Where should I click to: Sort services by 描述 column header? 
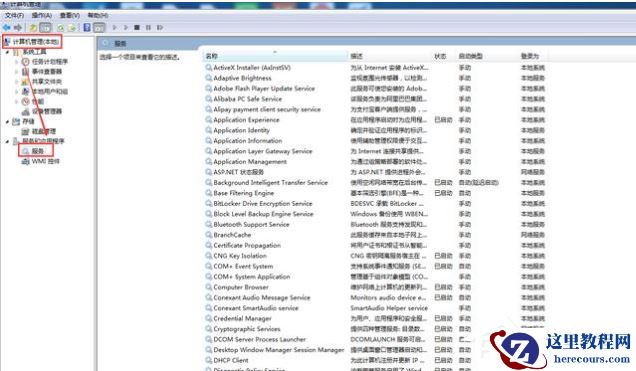coord(389,56)
